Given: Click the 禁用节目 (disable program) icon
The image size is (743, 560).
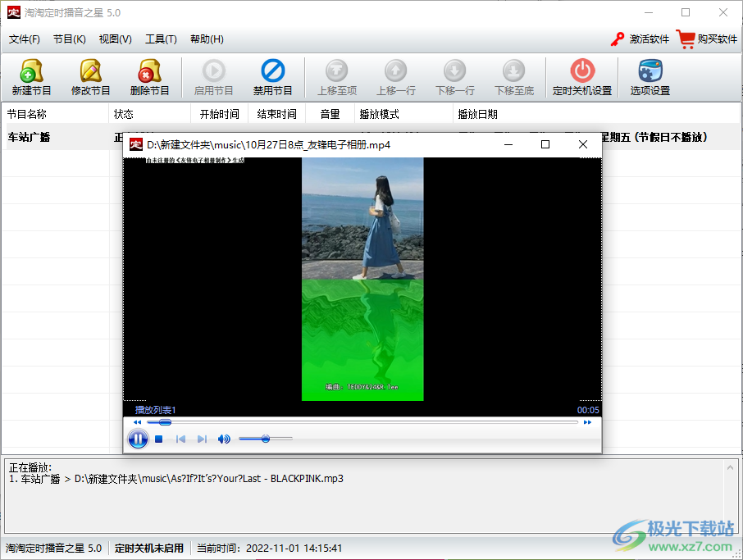Looking at the screenshot, I should 272,77.
